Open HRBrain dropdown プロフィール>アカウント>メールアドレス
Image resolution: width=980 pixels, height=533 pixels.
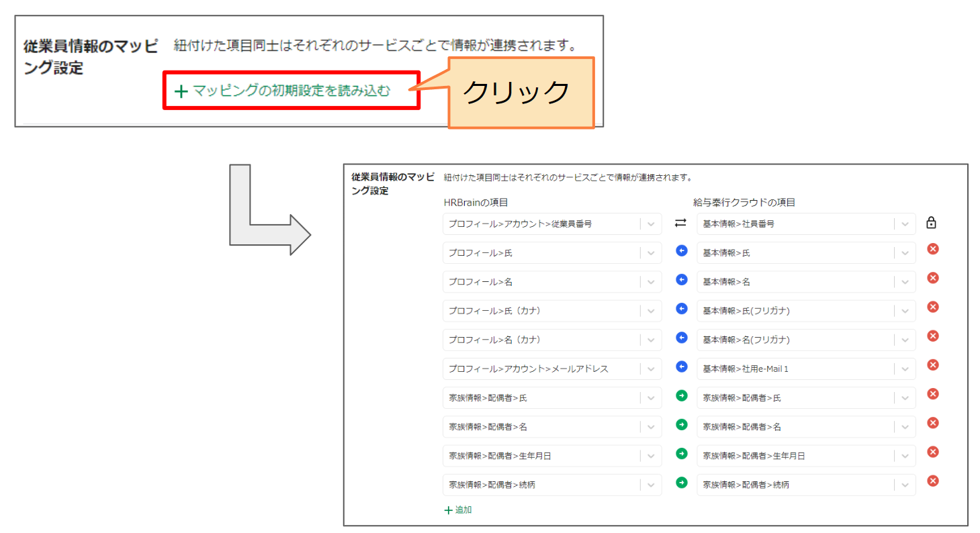click(x=552, y=369)
